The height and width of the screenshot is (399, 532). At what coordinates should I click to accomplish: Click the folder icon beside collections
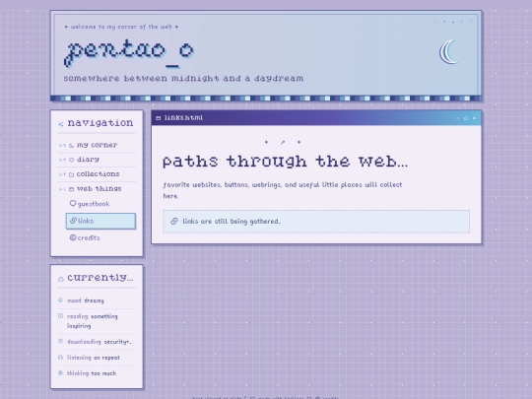tap(71, 174)
